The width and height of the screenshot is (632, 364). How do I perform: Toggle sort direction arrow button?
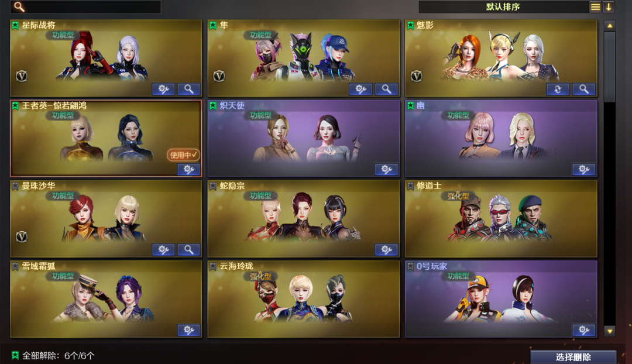pyautogui.click(x=609, y=7)
